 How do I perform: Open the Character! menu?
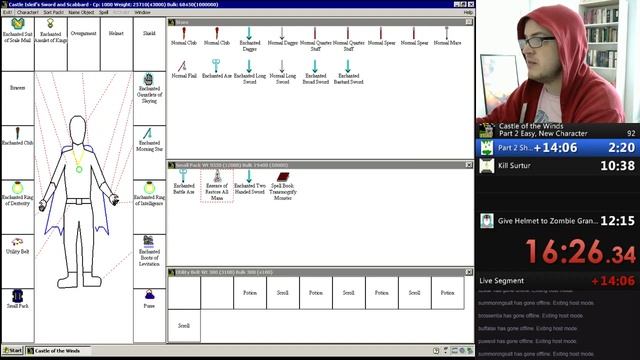tap(28, 12)
